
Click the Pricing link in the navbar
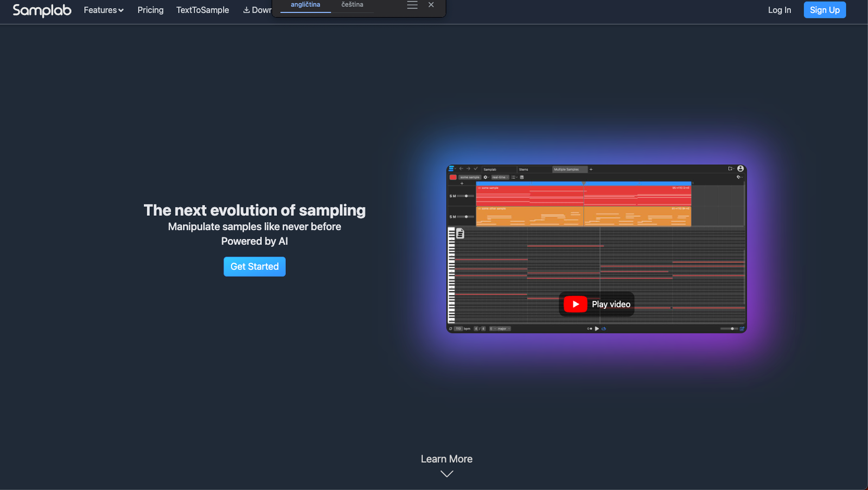pyautogui.click(x=150, y=10)
